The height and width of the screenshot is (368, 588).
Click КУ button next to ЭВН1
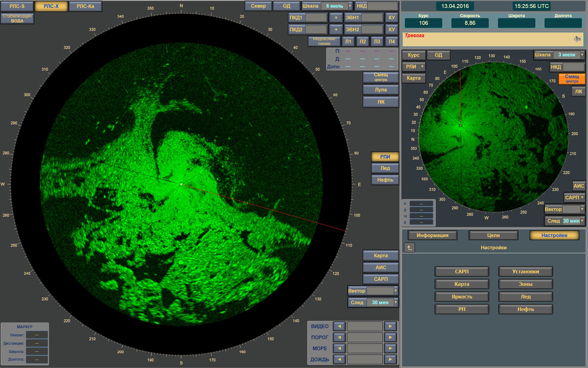pos(392,18)
